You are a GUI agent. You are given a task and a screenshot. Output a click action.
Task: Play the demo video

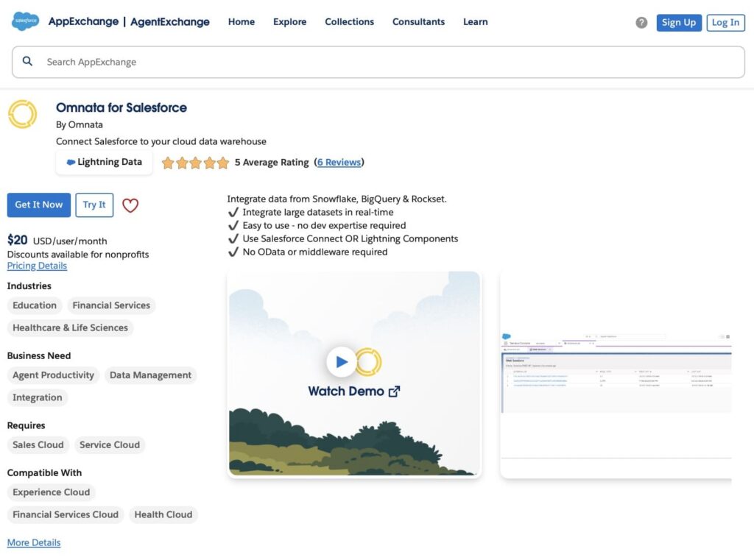342,361
